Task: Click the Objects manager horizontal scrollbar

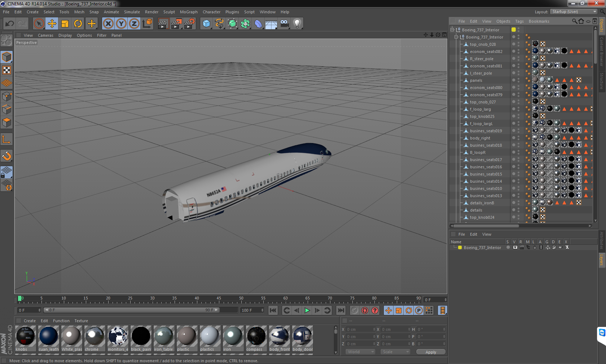Action: 486,226
